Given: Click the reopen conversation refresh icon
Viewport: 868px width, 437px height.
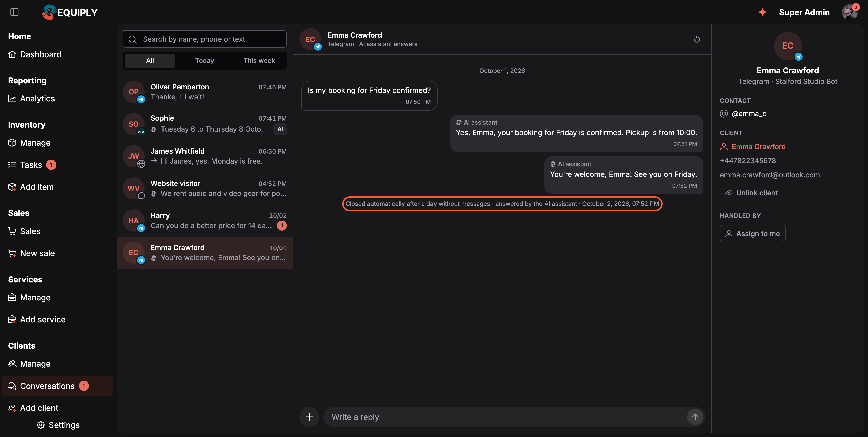Looking at the screenshot, I should coord(697,39).
